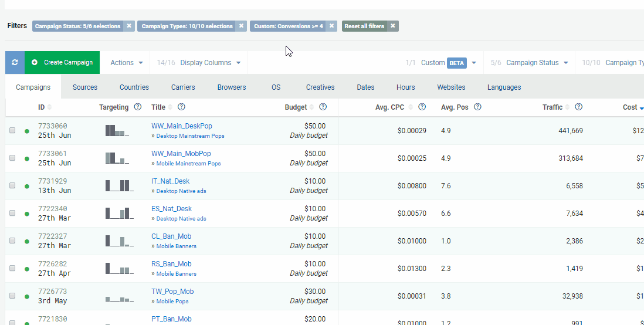Open the WW_Main_MobPop campaign link

click(181, 153)
